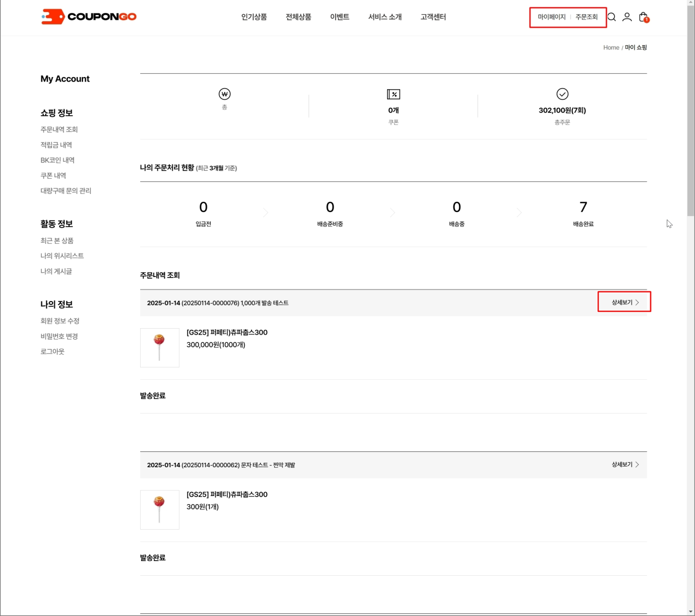Expand 상세보기 for order 20250114-0000062
The height and width of the screenshot is (616, 695).
[624, 465]
